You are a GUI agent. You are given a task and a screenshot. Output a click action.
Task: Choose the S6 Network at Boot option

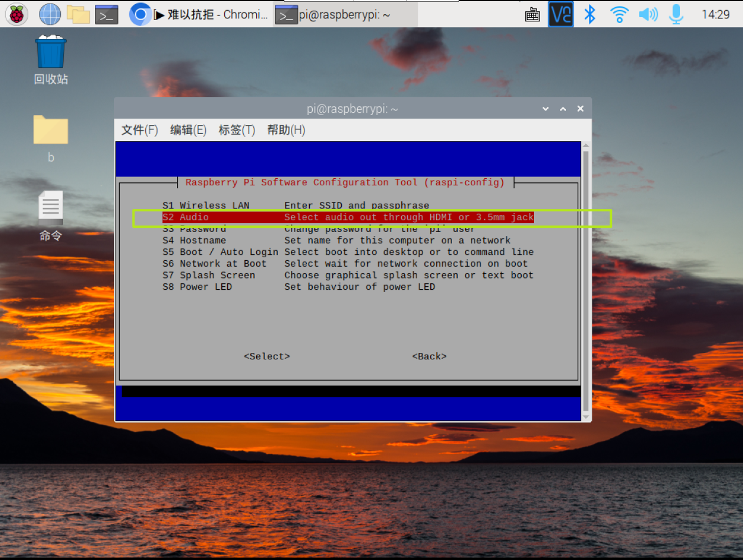click(348, 264)
